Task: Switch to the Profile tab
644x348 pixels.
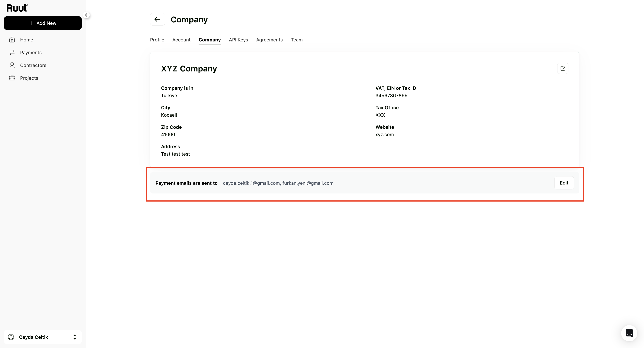Action: point(157,40)
